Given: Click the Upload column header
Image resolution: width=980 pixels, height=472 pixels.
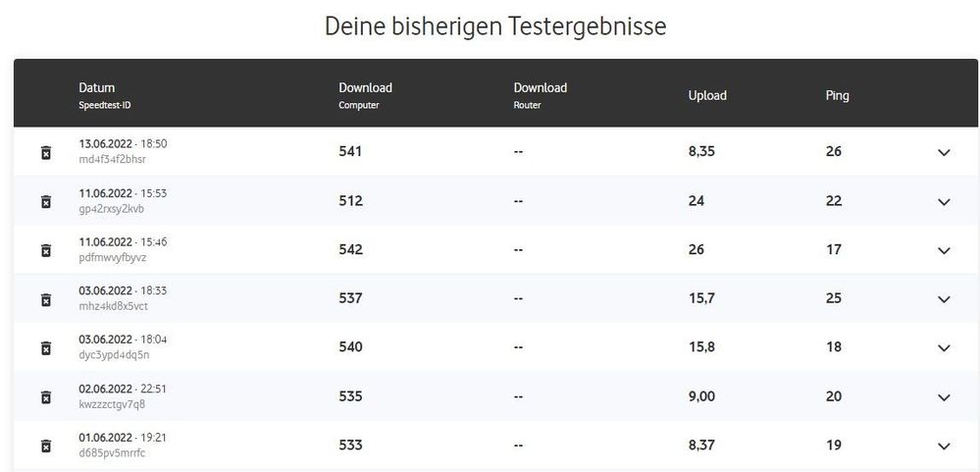Looking at the screenshot, I should click(707, 96).
